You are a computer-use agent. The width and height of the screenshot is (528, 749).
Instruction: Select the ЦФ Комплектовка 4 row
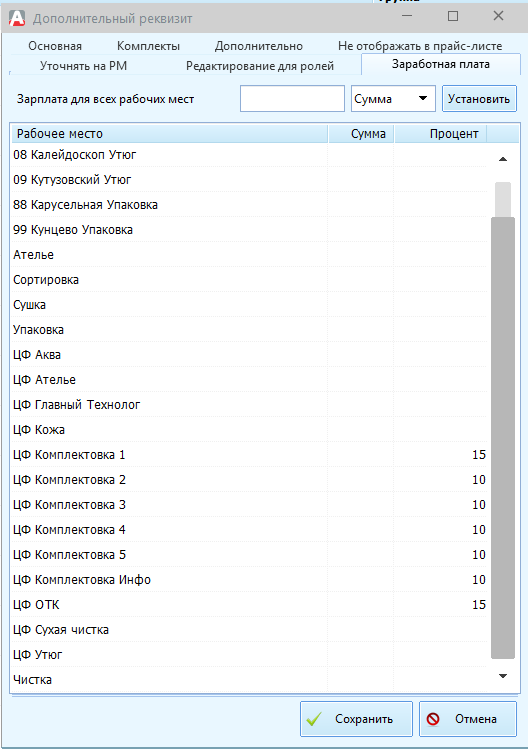click(249, 530)
